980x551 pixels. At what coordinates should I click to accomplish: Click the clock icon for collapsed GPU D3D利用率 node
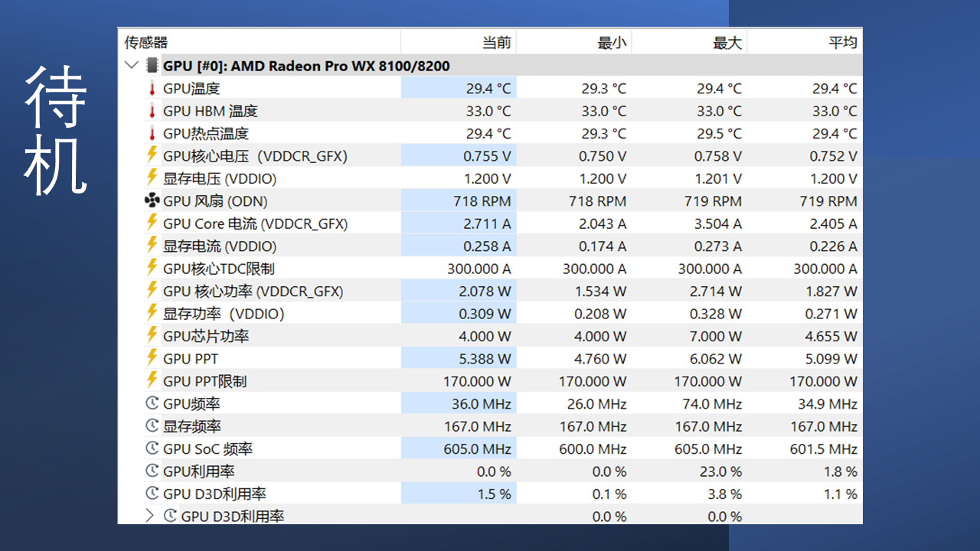(x=170, y=516)
